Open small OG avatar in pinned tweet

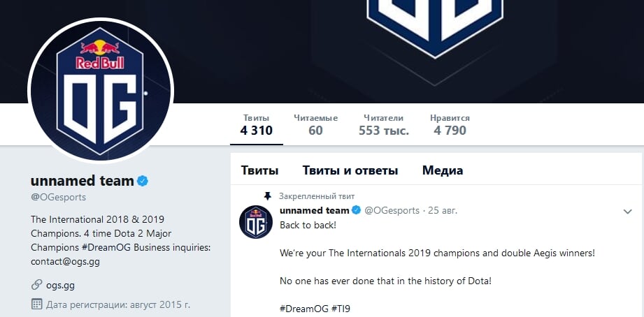(x=255, y=221)
